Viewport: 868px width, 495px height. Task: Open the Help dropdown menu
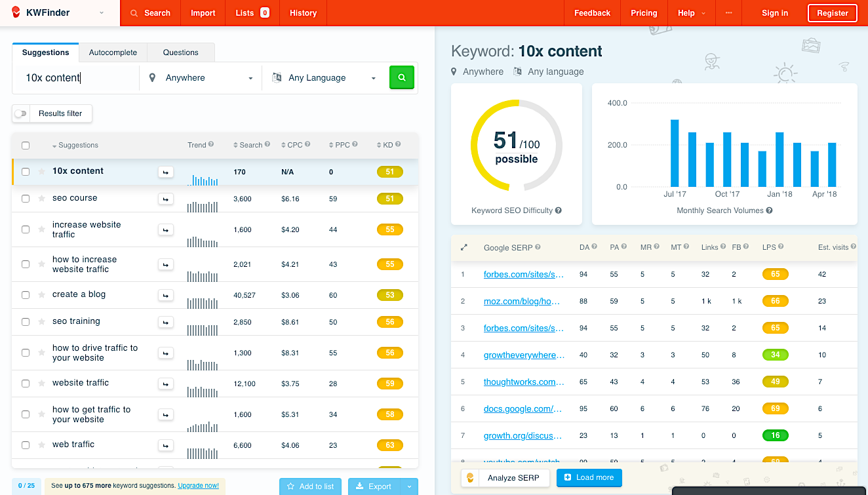(691, 13)
